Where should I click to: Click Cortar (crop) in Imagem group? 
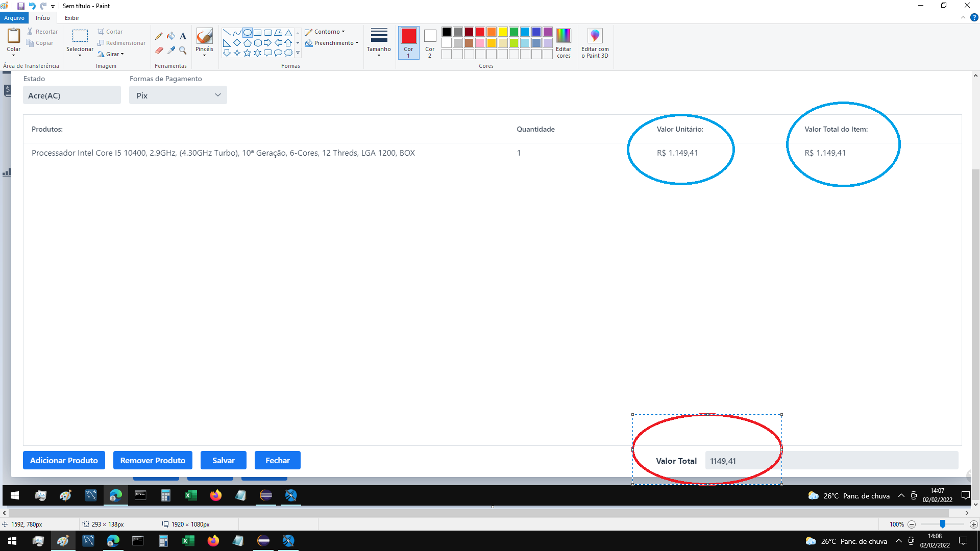coord(110,32)
